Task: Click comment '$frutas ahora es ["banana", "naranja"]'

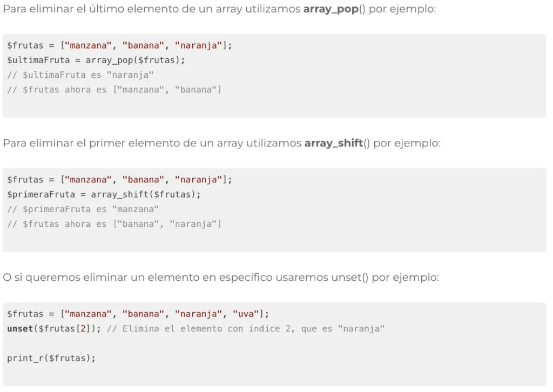Action: pos(114,224)
